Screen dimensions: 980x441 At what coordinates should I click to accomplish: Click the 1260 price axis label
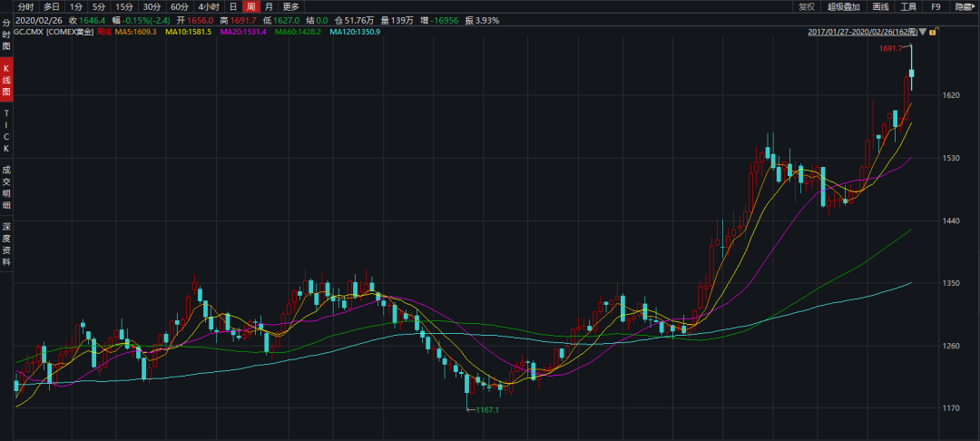pos(951,346)
